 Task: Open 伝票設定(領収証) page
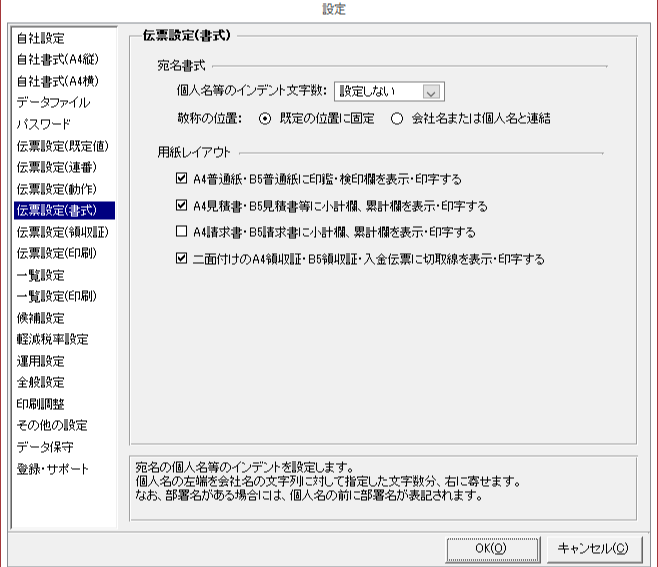[63, 232]
